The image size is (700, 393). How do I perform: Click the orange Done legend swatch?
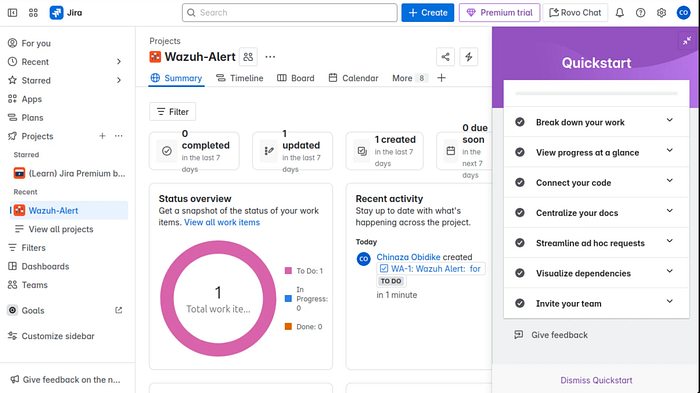[x=288, y=326]
